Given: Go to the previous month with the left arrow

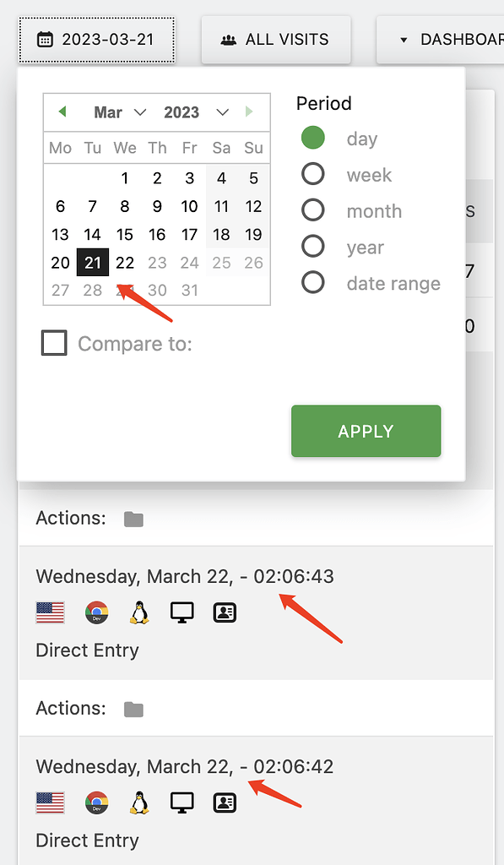Looking at the screenshot, I should point(62,112).
